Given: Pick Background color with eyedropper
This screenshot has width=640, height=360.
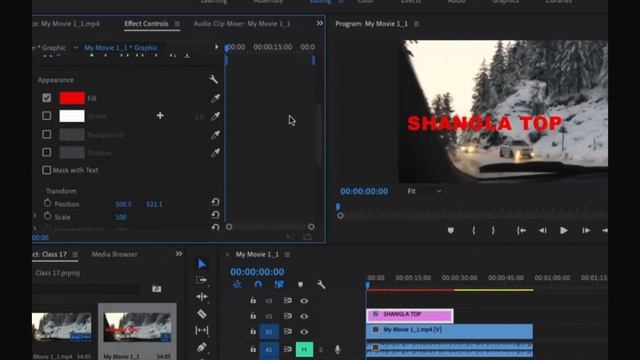Looking at the screenshot, I should click(x=215, y=135).
